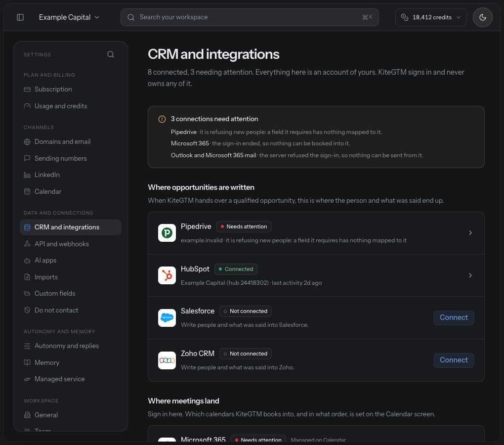The height and width of the screenshot is (445, 504).
Task: Open the Example Capital workspace switcher
Action: (x=69, y=17)
